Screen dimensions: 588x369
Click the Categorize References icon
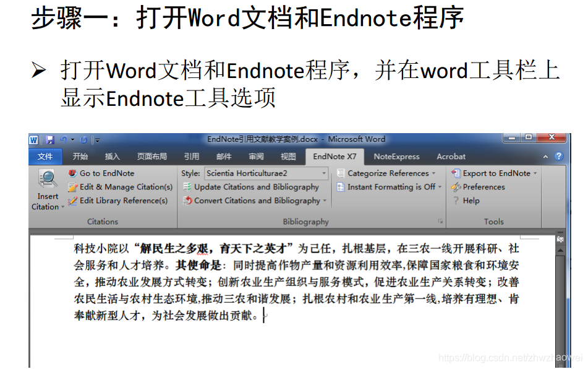click(x=341, y=173)
